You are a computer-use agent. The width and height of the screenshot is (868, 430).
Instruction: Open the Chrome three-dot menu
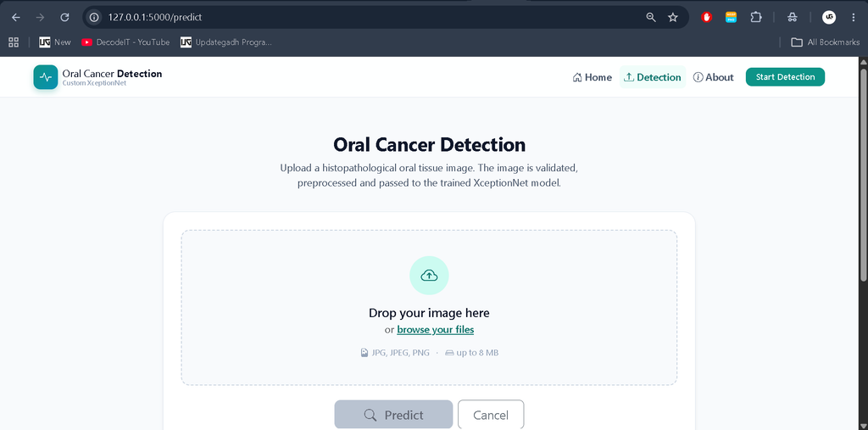pos(853,17)
